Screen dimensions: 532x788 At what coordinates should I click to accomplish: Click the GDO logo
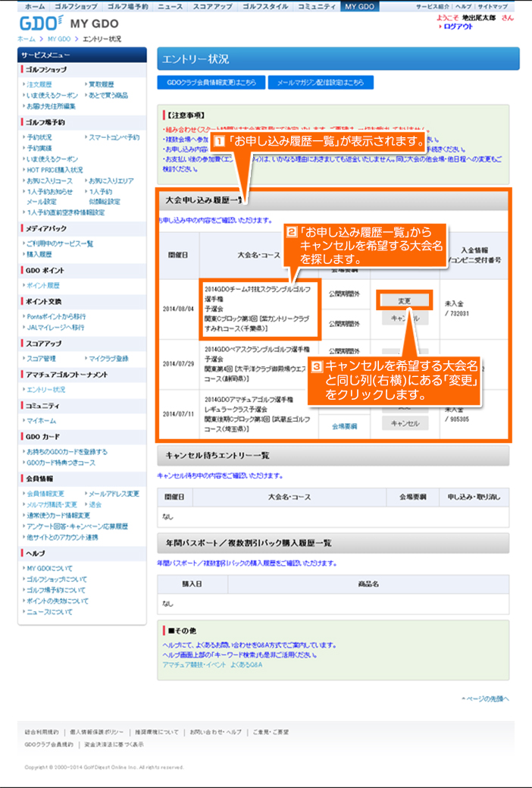[x=42, y=23]
